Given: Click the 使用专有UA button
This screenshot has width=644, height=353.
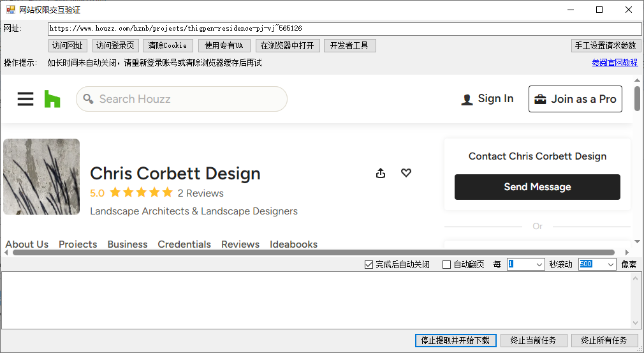Looking at the screenshot, I should pos(224,45).
